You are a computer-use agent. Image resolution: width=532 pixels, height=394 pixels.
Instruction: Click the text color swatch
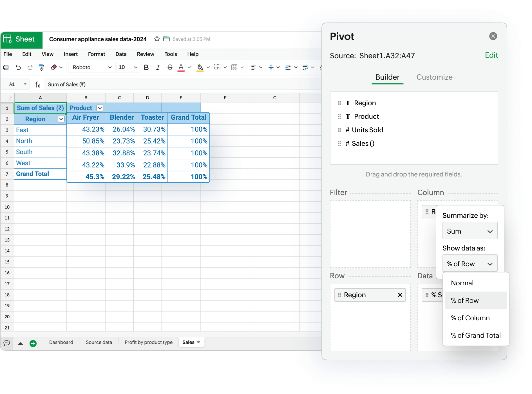[x=181, y=68]
